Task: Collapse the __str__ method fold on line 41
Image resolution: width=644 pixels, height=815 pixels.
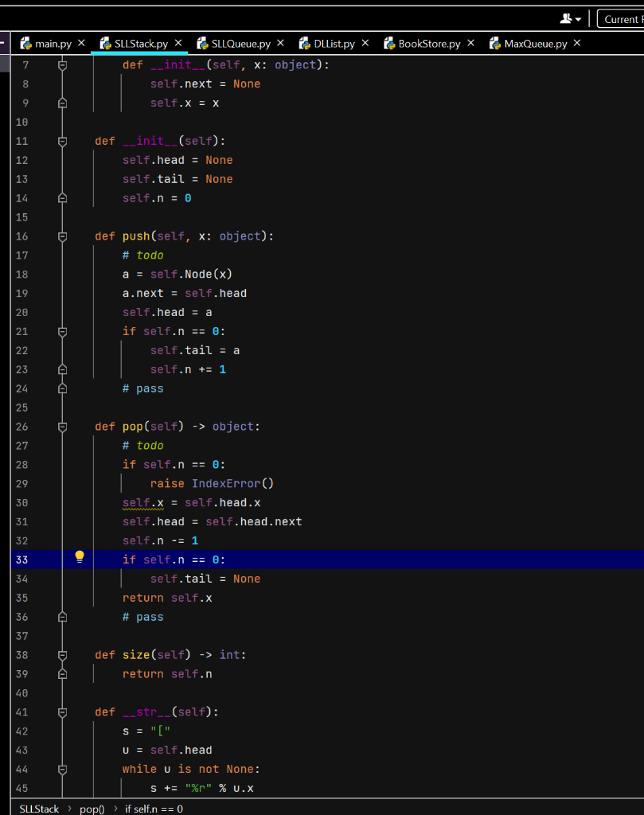Action: point(62,712)
